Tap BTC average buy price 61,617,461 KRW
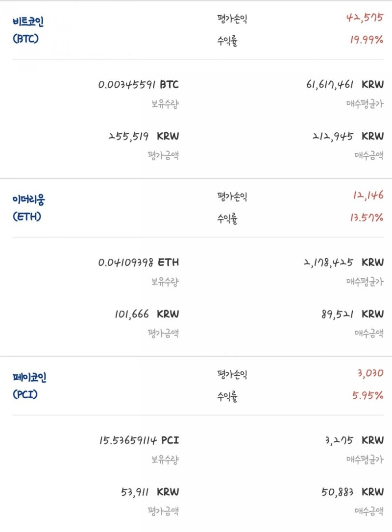 pos(345,84)
